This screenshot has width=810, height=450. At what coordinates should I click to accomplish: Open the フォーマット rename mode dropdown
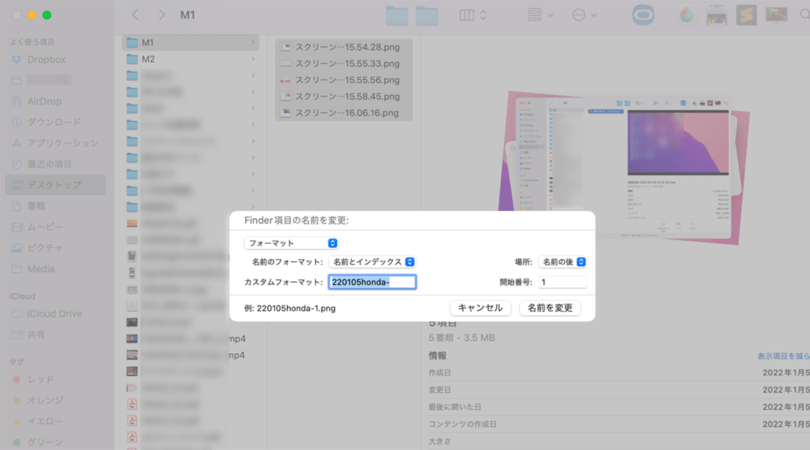point(291,243)
